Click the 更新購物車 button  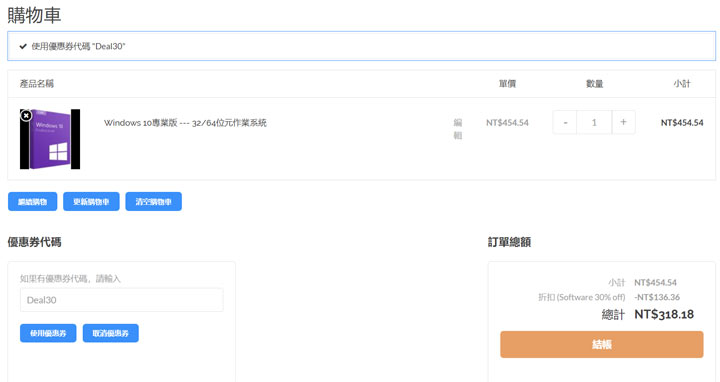click(x=91, y=202)
